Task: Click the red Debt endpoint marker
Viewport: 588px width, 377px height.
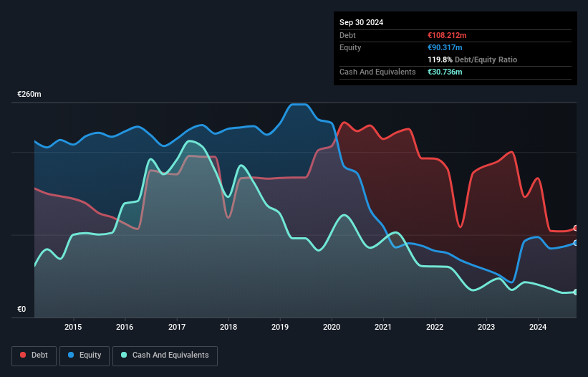Action: (576, 228)
